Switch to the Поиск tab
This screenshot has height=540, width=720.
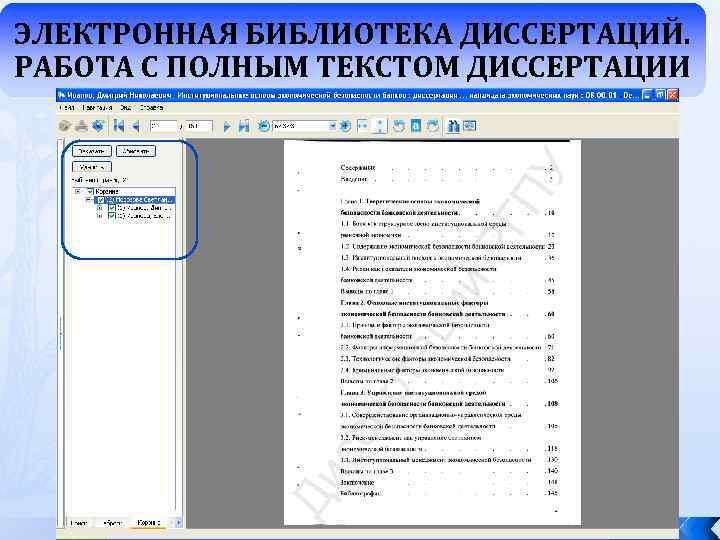click(79, 523)
